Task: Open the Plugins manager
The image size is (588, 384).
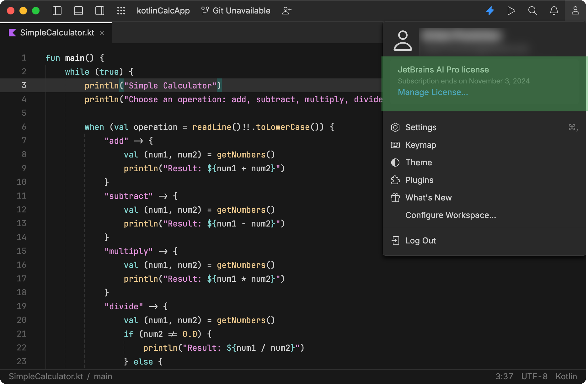Action: coord(419,180)
